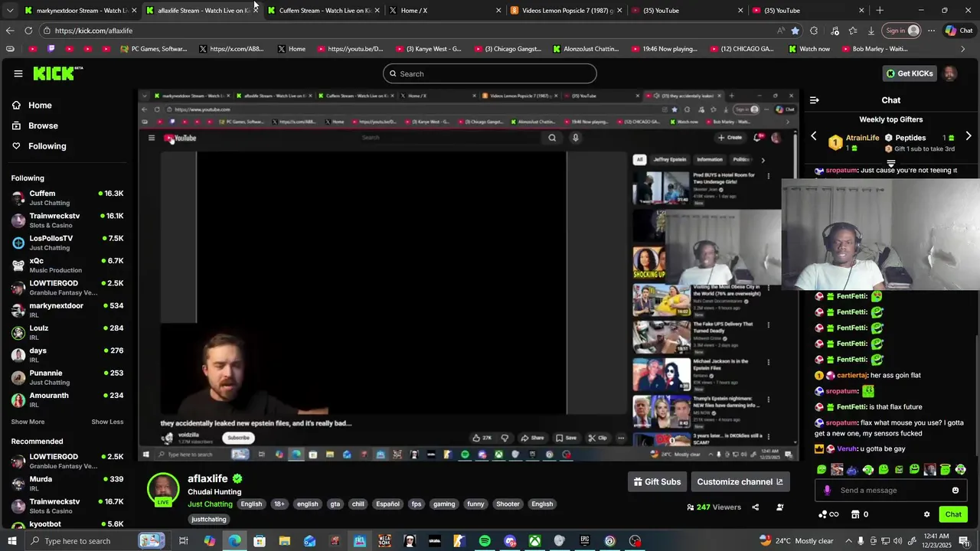Open channel points infinity icon
Screen dimensions: 980x551
(x=828, y=514)
